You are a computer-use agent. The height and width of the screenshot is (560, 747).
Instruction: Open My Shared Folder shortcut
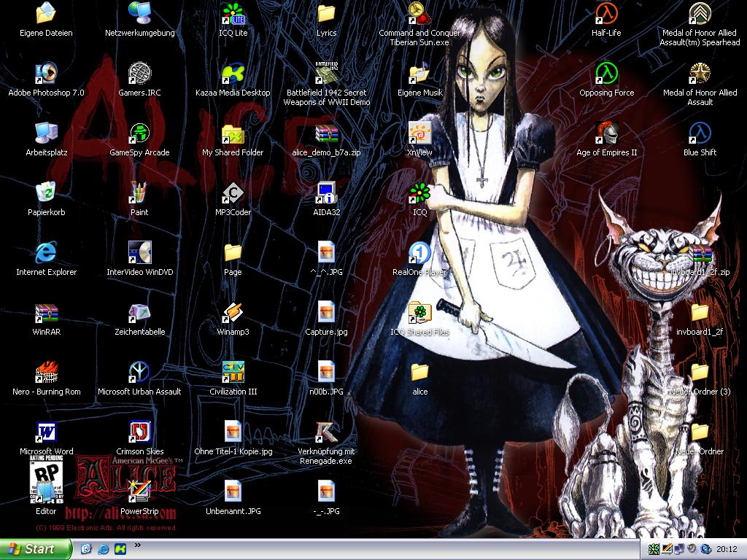pyautogui.click(x=233, y=133)
